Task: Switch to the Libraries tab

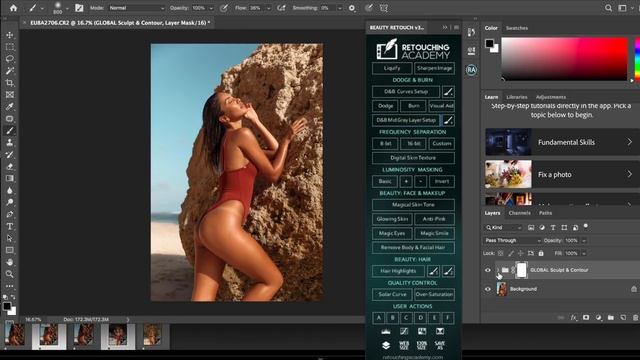Action: [517, 97]
